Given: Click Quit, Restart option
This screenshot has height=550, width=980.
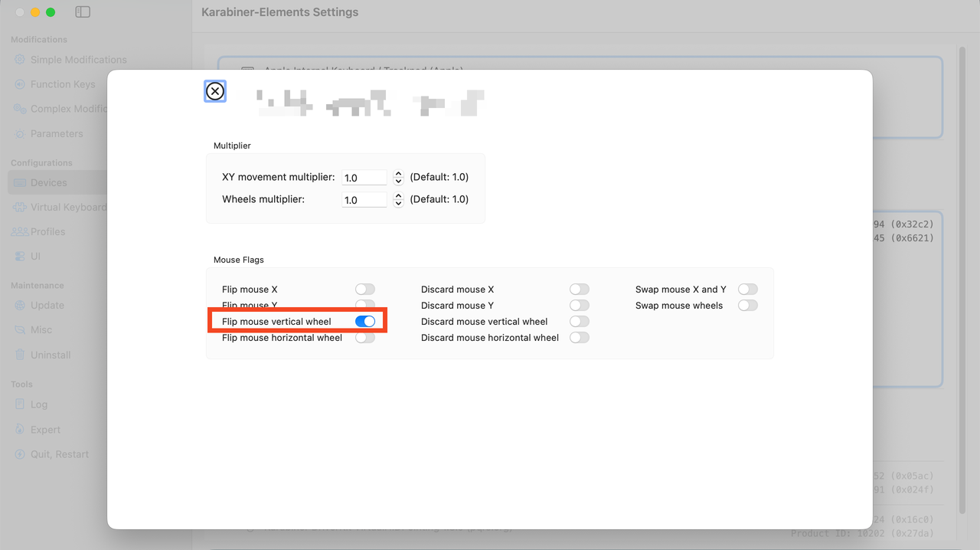Looking at the screenshot, I should pos(59,454).
